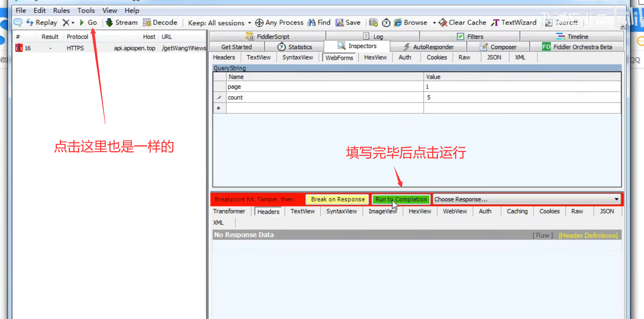Click the [Raw] link in response header
This screenshot has height=319, width=644.
click(543, 236)
